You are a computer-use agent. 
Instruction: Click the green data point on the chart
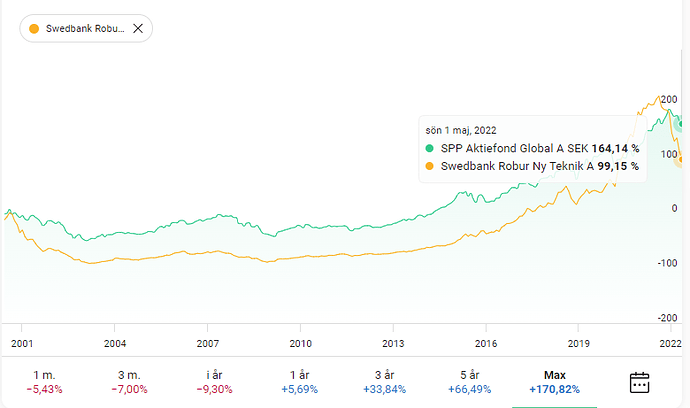[x=681, y=124]
